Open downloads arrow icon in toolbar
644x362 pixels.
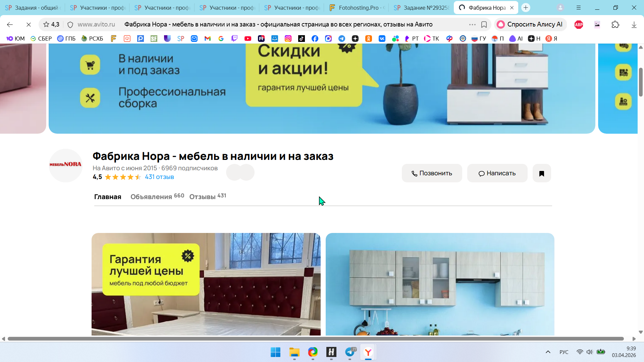[634, 24]
